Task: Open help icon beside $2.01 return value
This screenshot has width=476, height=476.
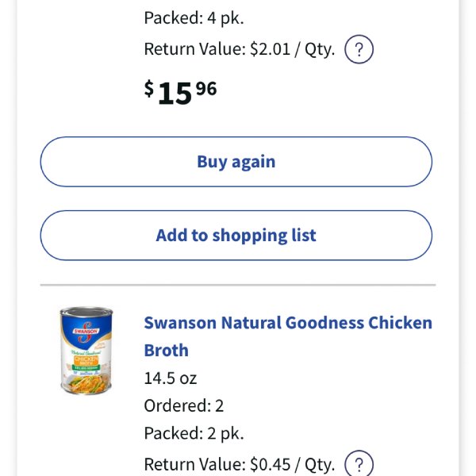Action: click(359, 49)
